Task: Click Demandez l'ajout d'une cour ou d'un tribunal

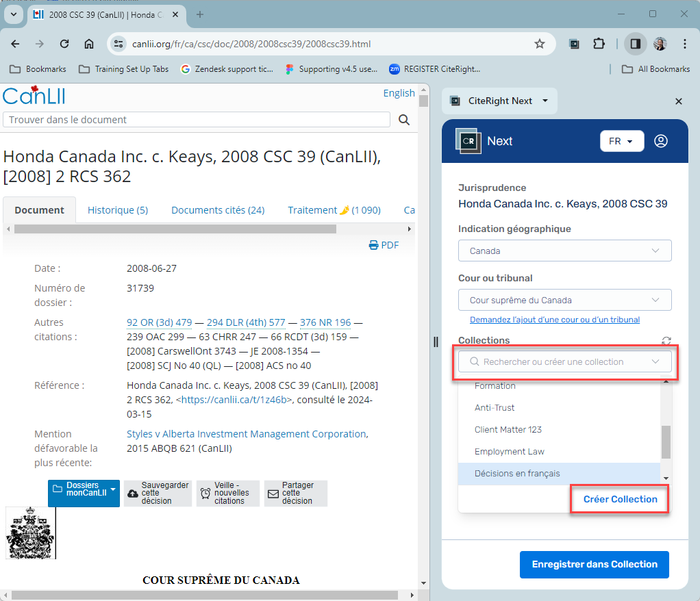Action: 555,320
